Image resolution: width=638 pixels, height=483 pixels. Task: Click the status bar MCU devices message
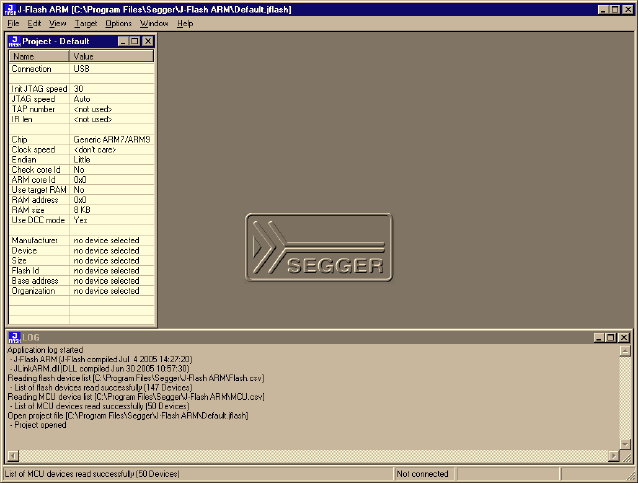(92, 474)
